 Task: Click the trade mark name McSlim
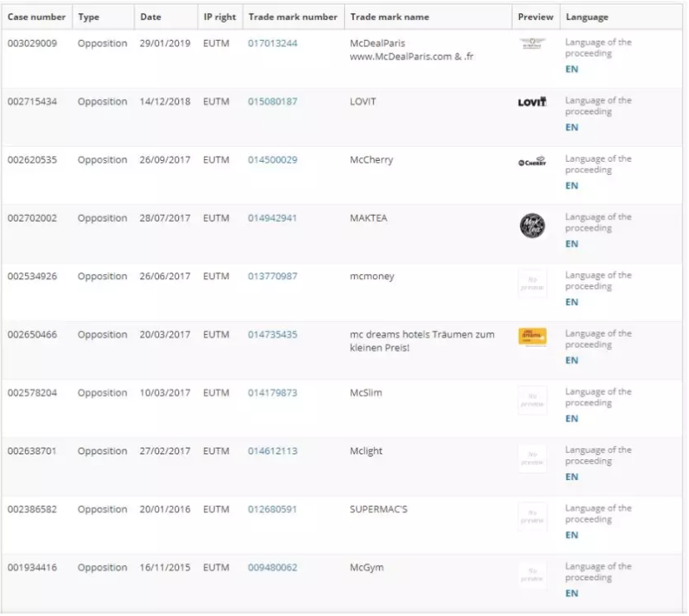point(366,393)
